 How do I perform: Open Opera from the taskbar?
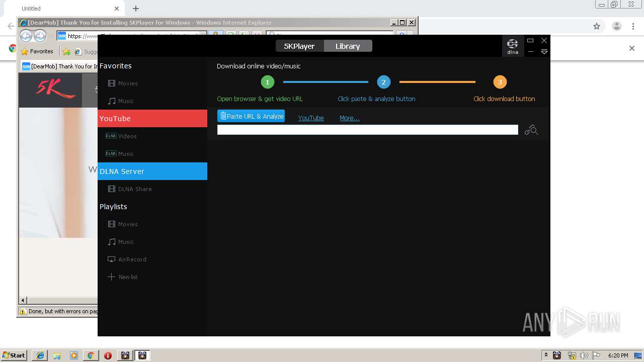click(108, 355)
